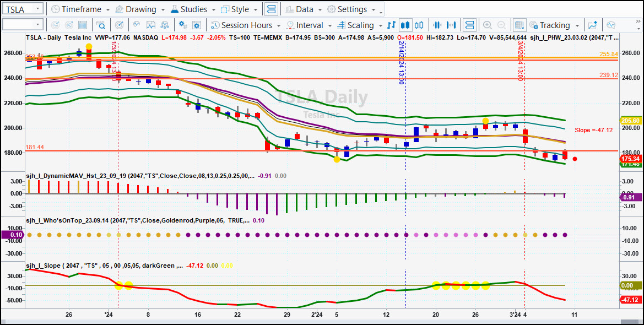Click the olive 0.00 slope axis tag
Image resolution: width=644 pixels, height=325 pixels.
630,285
